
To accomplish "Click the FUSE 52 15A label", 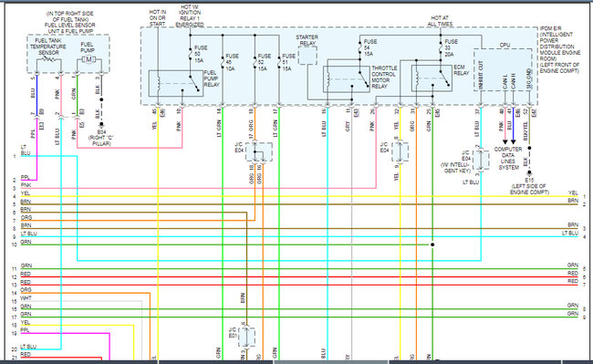I will (264, 62).
